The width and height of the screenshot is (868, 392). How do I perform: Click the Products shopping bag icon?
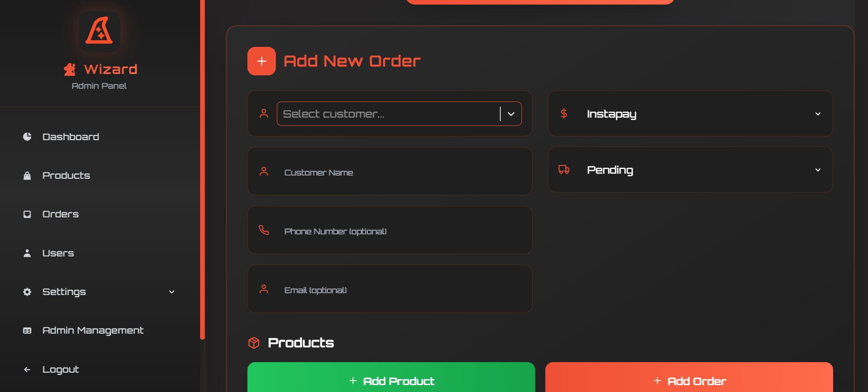(27, 176)
